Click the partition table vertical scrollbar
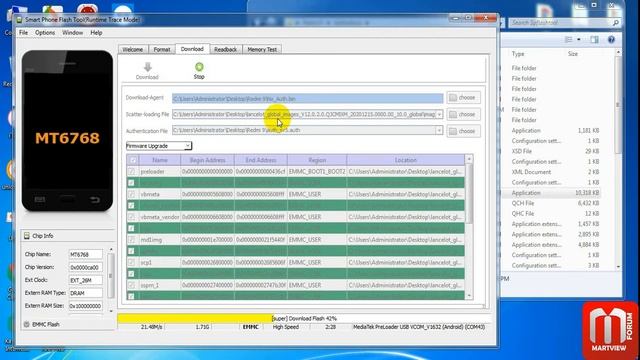The image size is (640, 360). [x=469, y=227]
